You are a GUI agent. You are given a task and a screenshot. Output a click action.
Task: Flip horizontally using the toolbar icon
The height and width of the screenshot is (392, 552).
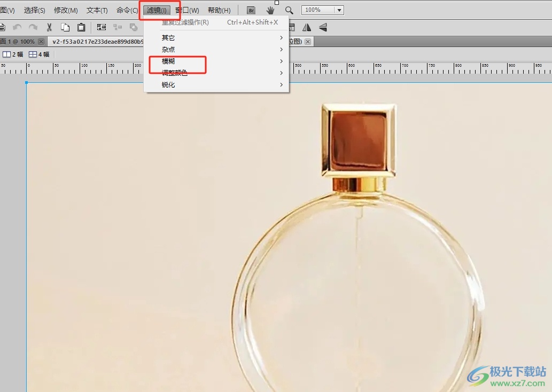(x=307, y=27)
